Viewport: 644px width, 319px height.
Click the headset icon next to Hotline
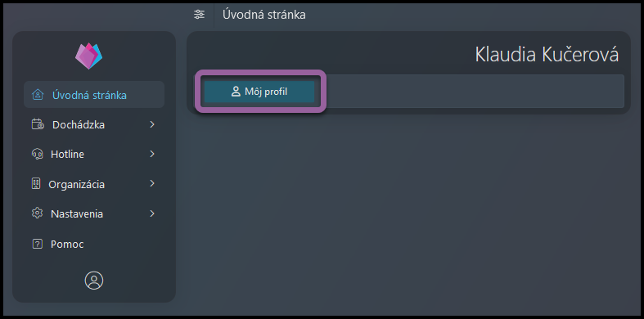tap(37, 154)
